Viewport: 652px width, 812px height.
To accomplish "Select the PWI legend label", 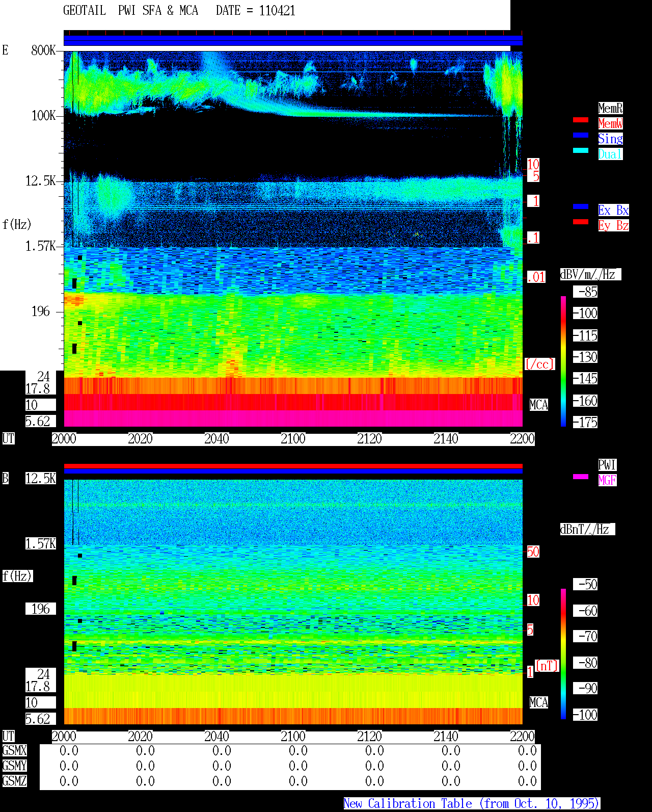I will coord(607,465).
